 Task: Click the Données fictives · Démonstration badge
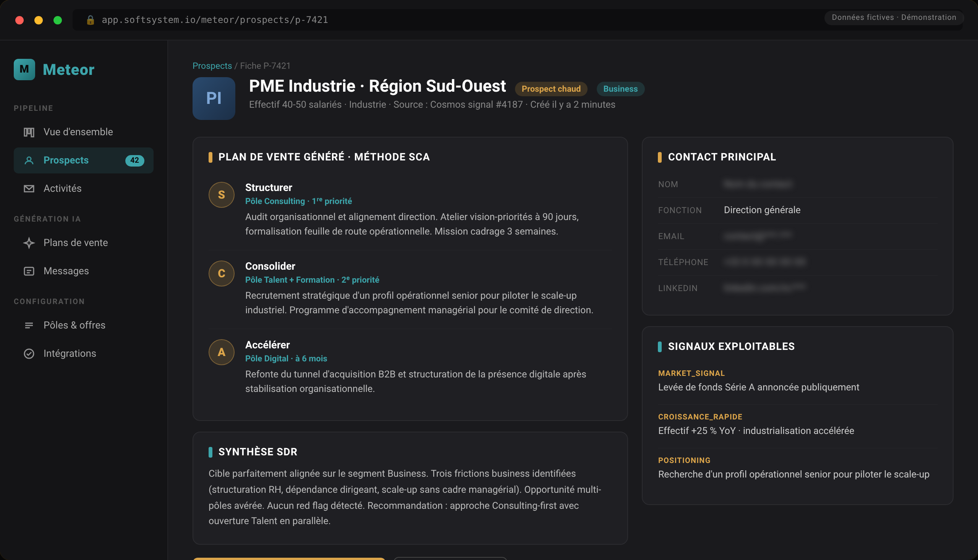tap(894, 17)
